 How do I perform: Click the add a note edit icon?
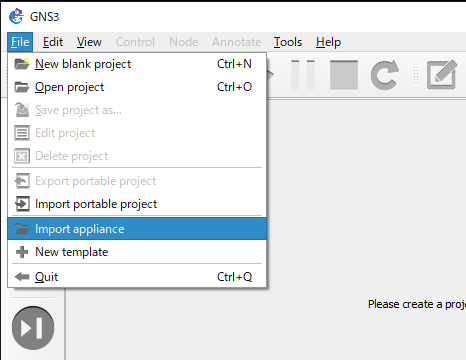pos(442,75)
